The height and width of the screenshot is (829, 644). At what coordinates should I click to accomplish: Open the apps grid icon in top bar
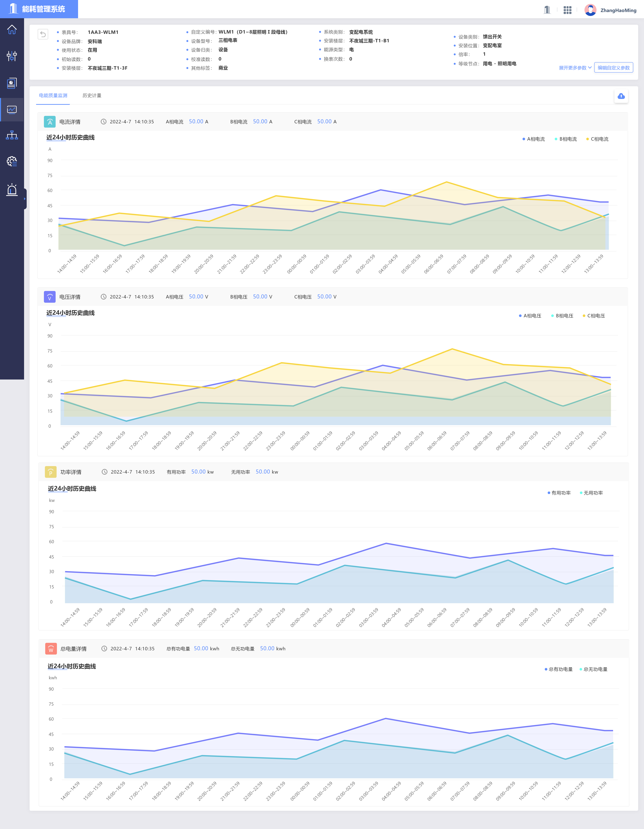click(x=567, y=10)
